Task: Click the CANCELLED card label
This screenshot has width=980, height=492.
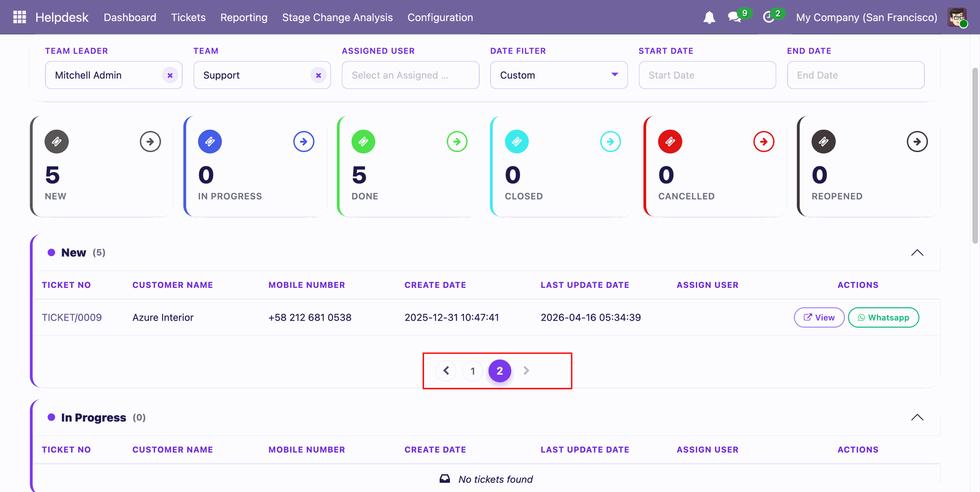Action: click(x=687, y=196)
